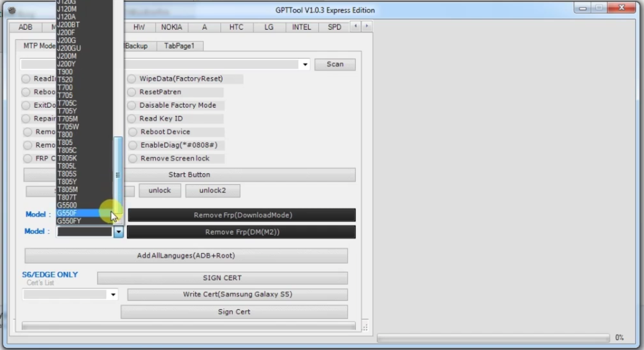Open the second Model dropdown
Screen dimensions: 644x350
tap(118, 232)
